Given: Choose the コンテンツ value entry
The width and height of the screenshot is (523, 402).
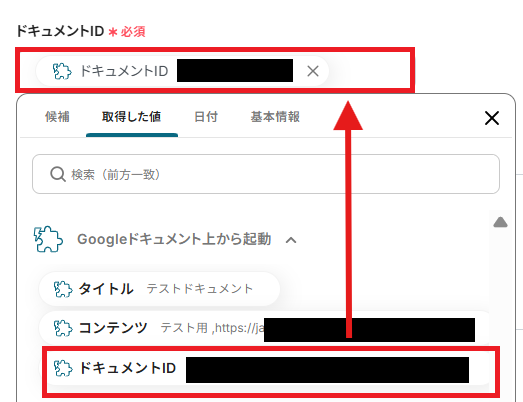Looking at the screenshot, I should [264, 328].
